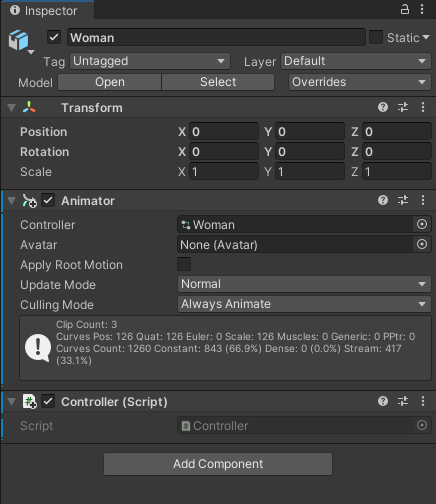Open Script field object picker
The height and width of the screenshot is (504, 436).
[x=422, y=425]
